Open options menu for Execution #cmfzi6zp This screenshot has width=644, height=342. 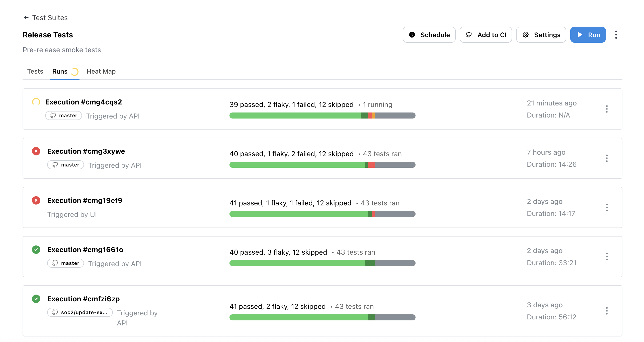[607, 311]
